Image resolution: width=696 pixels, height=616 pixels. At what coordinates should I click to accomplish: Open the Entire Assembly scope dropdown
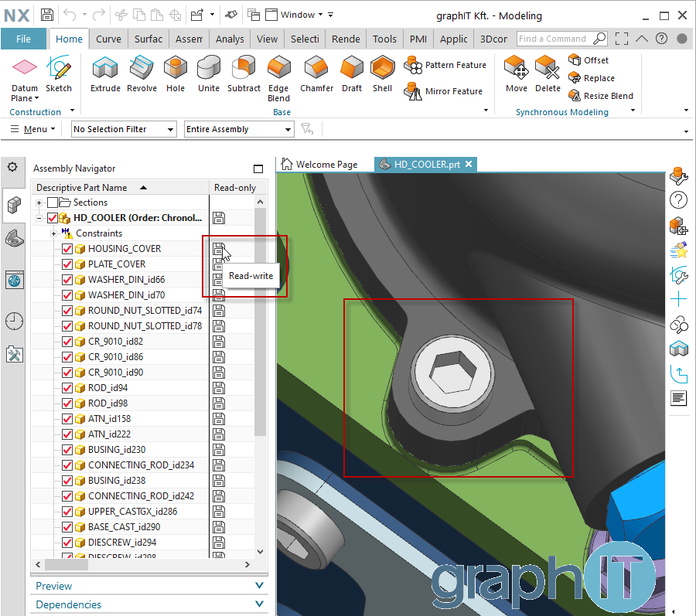238,129
